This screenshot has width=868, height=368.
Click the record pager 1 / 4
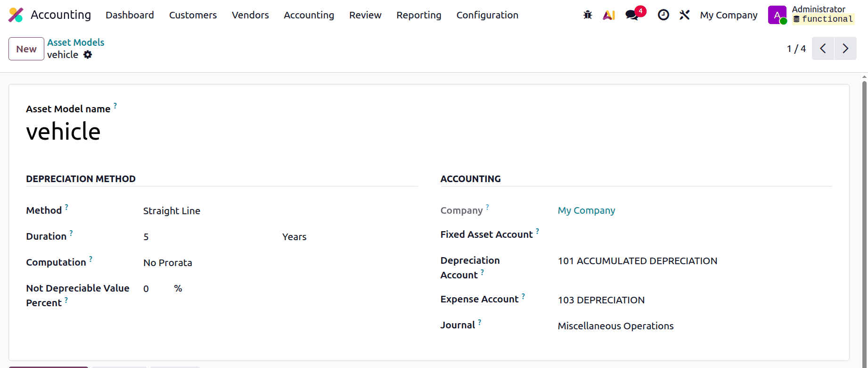click(x=796, y=49)
